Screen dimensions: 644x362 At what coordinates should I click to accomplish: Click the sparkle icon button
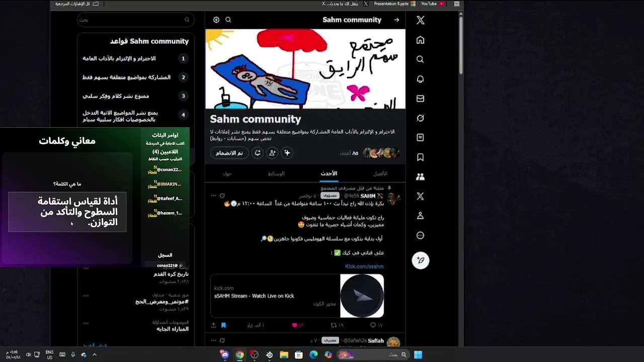287,153
